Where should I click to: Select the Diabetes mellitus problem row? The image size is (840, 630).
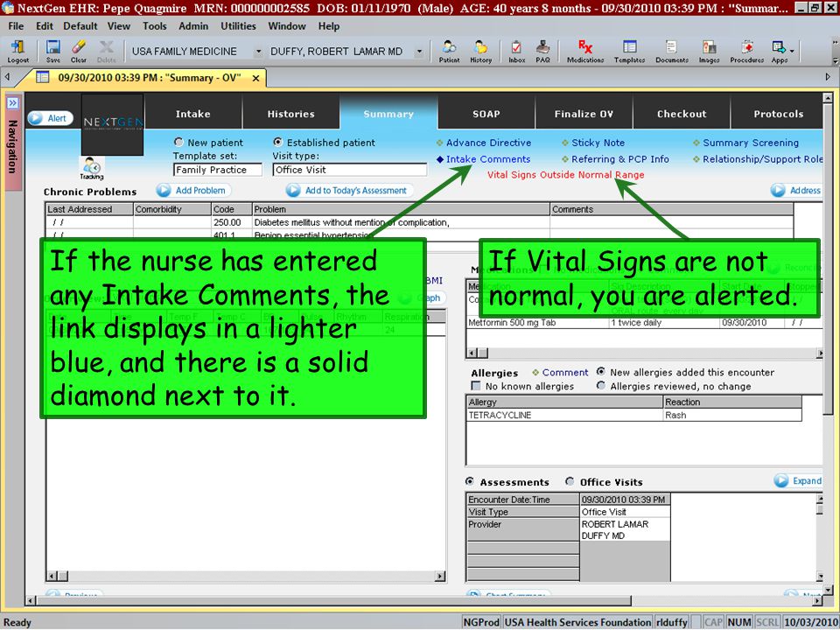point(419,222)
